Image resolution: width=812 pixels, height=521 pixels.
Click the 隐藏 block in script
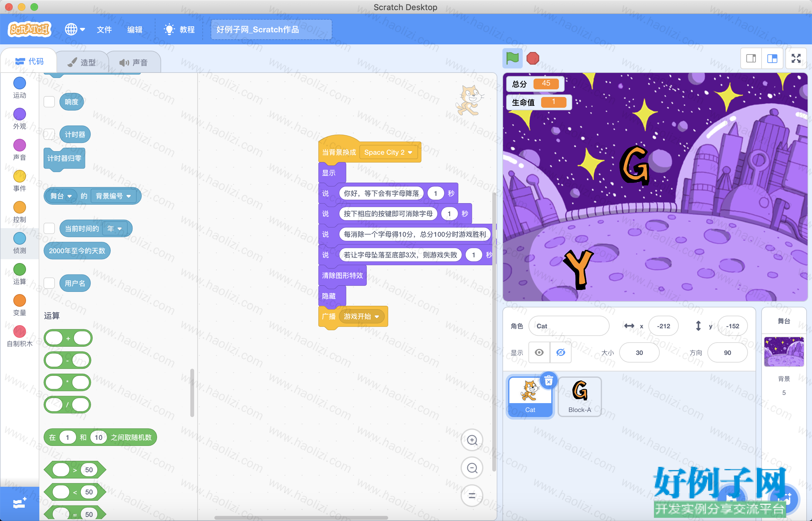tap(331, 296)
